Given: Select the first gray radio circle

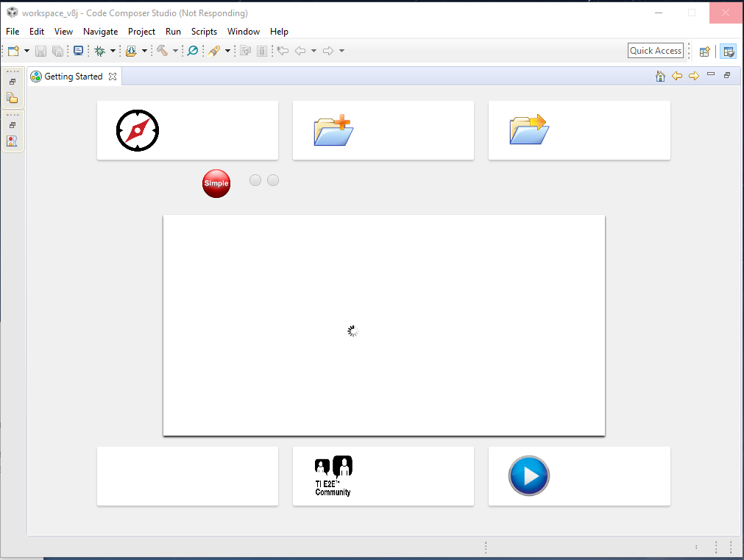Looking at the screenshot, I should 255,180.
